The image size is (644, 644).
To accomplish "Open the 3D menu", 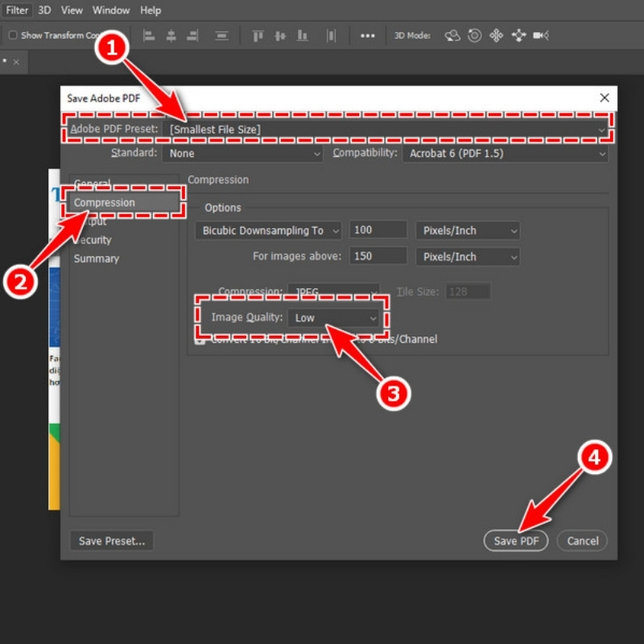I will pos(44,10).
